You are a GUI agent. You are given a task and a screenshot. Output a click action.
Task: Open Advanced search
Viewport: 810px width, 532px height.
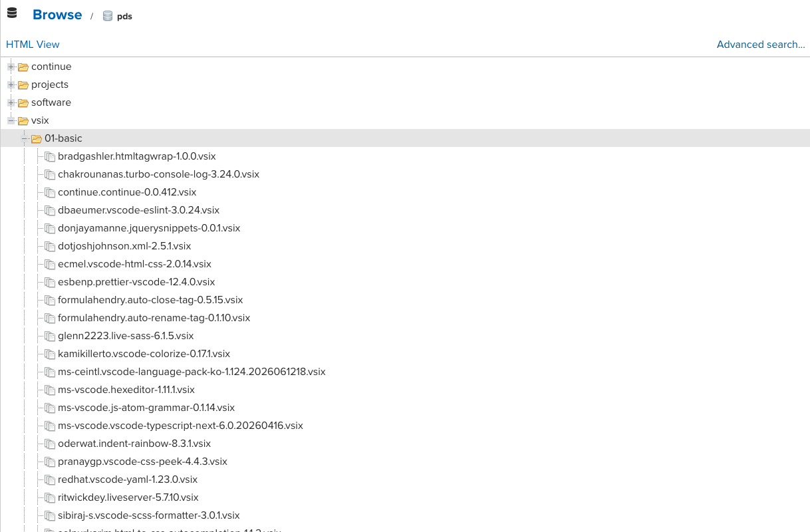tap(761, 45)
